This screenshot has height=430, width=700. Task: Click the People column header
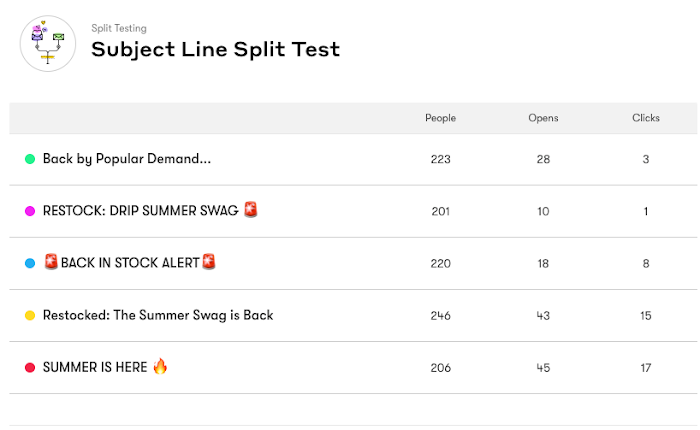click(440, 118)
